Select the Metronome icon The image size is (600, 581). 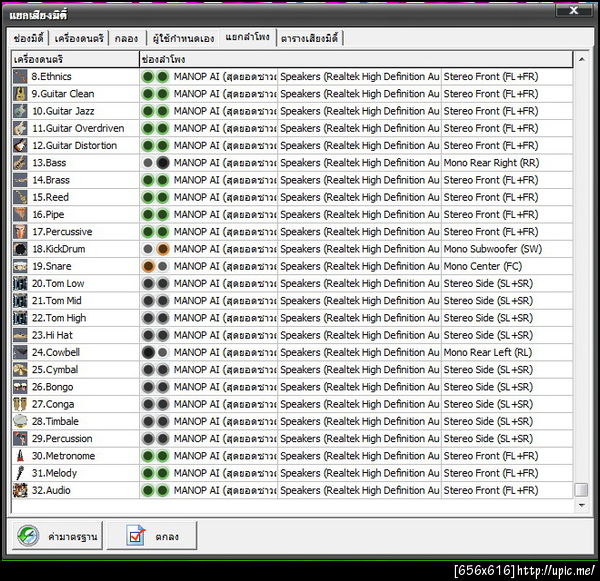click(20, 456)
